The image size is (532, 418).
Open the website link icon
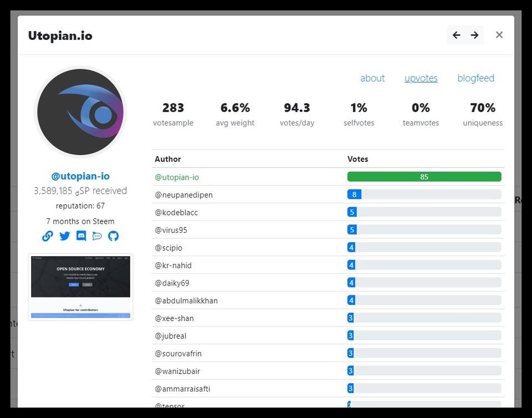coord(48,236)
